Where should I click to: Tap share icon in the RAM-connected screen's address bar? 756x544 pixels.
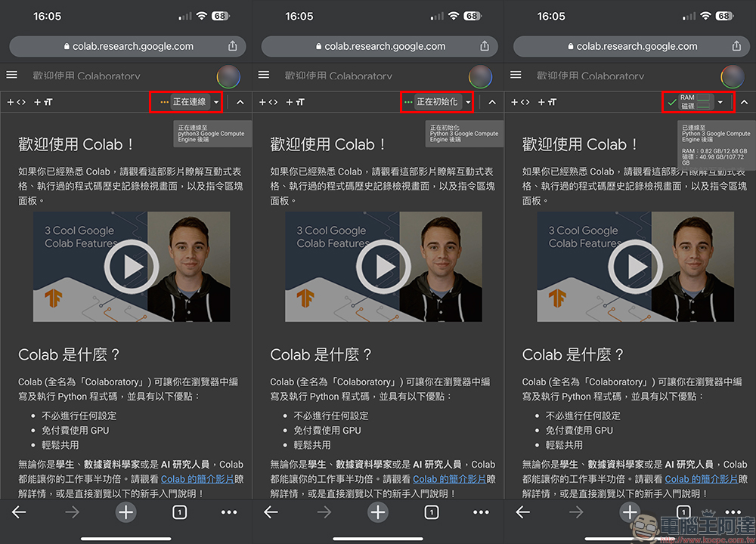pos(736,46)
